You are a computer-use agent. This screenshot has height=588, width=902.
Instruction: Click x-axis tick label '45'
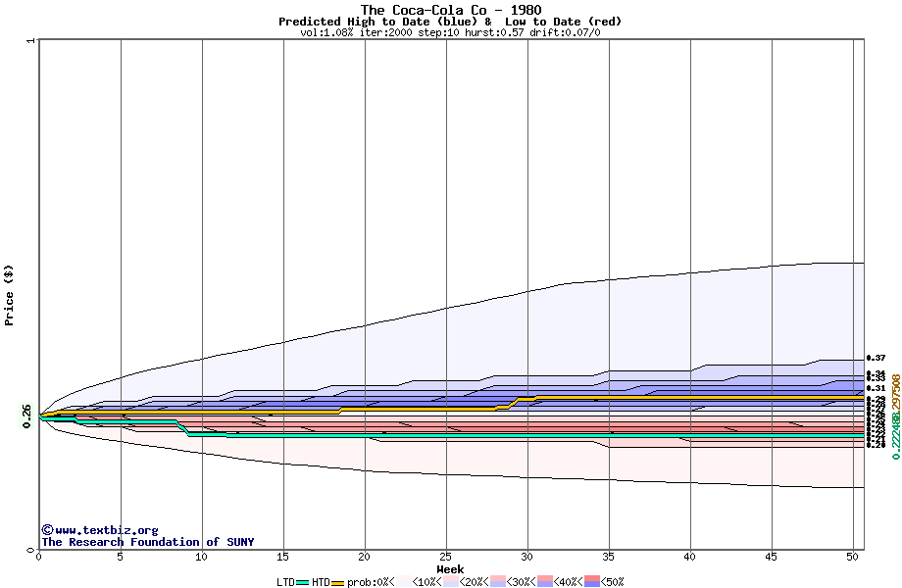point(771,557)
